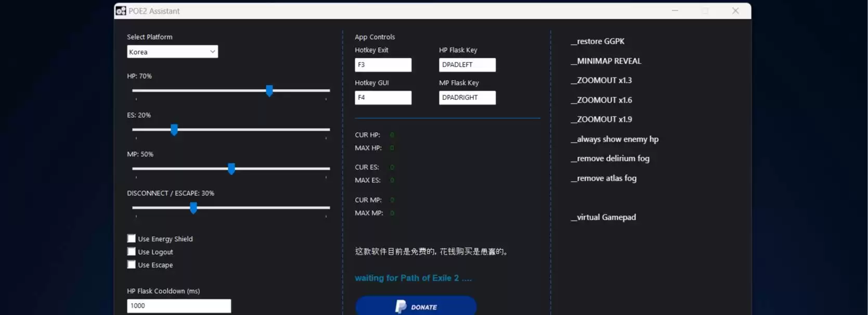868x315 pixels.
Task: Click _remove delirium fog option
Action: [x=610, y=158]
